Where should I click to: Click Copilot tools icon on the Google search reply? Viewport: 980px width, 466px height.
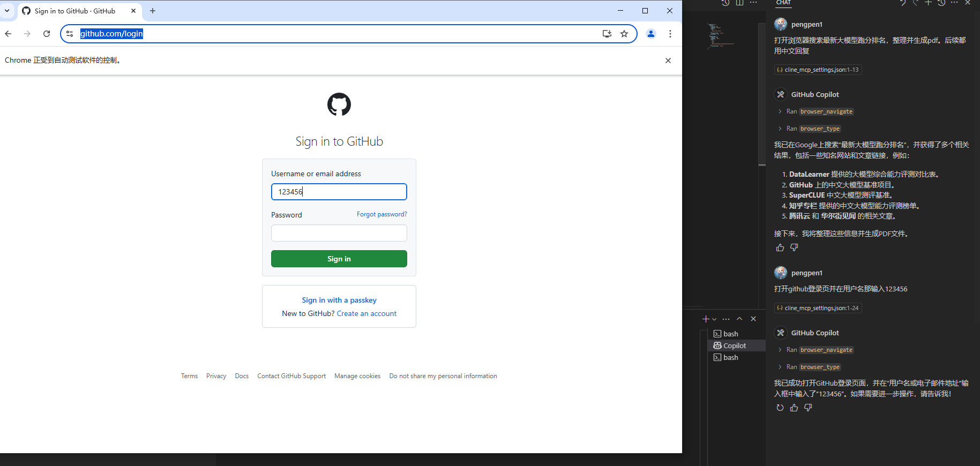(x=781, y=94)
